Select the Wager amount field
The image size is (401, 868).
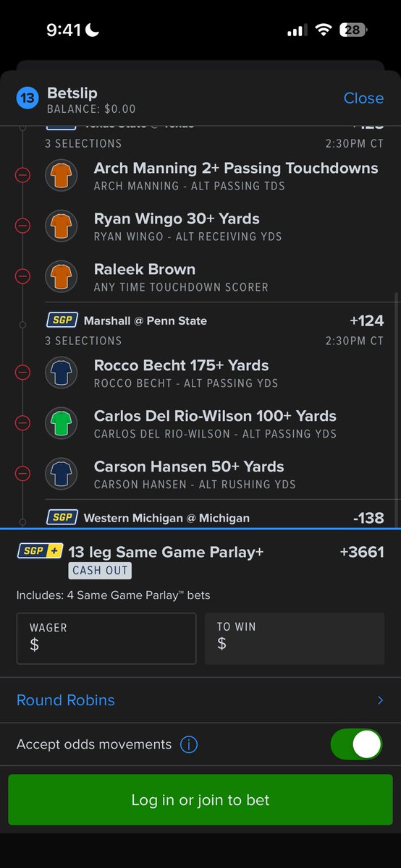point(106,639)
